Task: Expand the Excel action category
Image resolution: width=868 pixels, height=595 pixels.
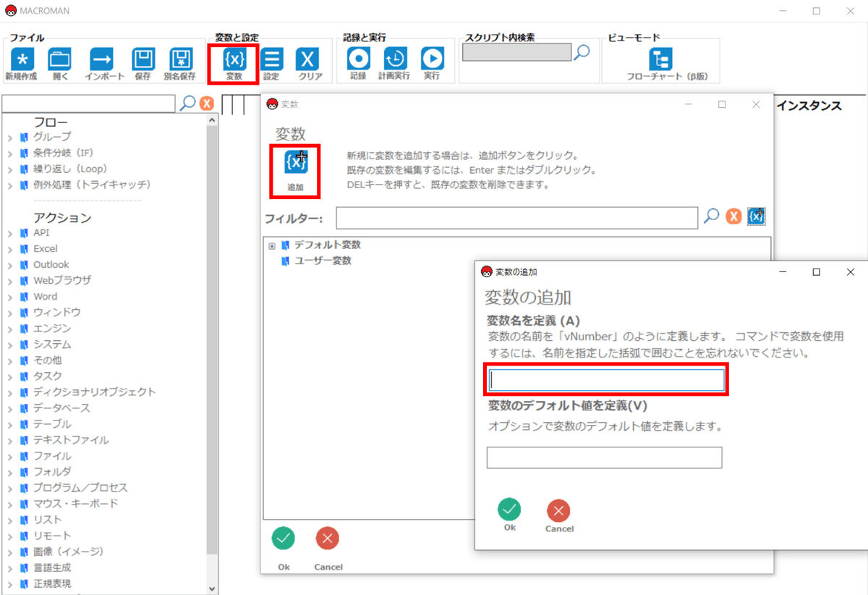Action: [10, 249]
